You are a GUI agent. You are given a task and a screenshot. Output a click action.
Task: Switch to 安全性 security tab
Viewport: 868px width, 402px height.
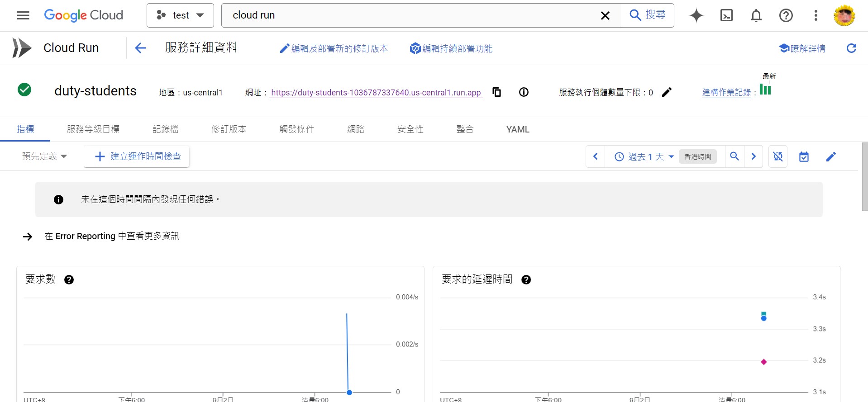(410, 129)
